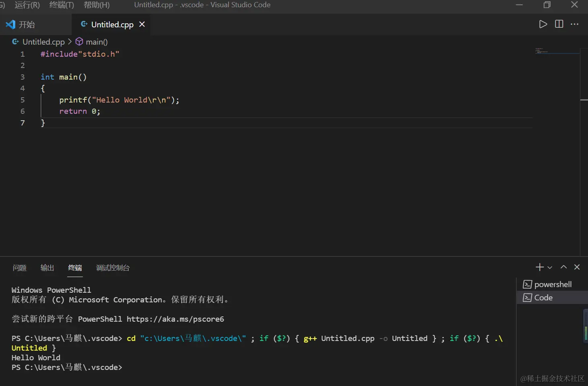
Task: Click line number 5 in the gutter
Action: tap(23, 100)
